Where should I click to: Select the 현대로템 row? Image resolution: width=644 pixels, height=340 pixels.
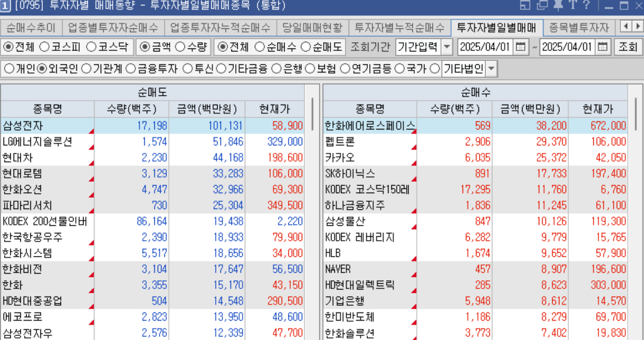tap(152, 174)
